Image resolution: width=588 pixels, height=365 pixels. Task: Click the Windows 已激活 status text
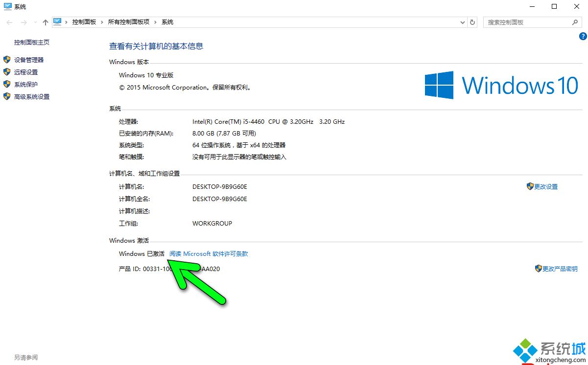pyautogui.click(x=142, y=254)
